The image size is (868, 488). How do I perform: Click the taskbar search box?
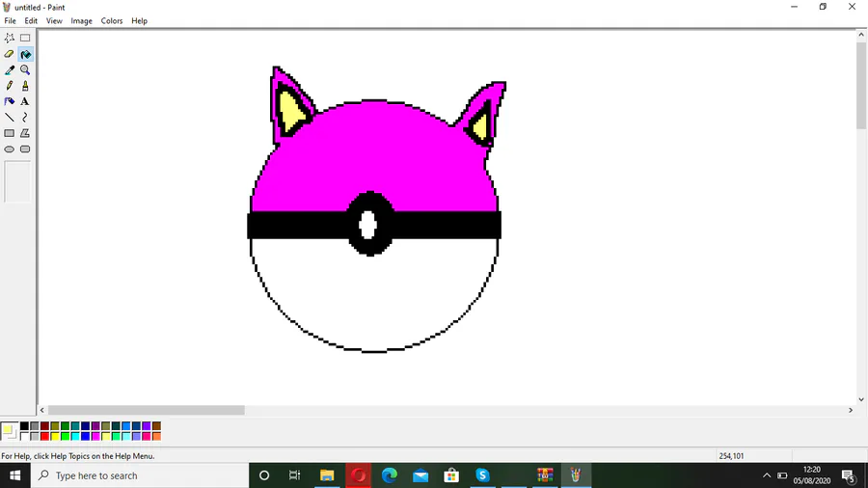(140, 475)
